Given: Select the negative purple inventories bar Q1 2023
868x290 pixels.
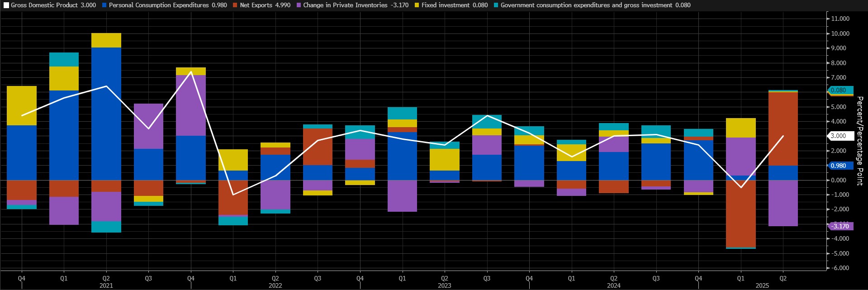Looking at the screenshot, I should coord(402,196).
